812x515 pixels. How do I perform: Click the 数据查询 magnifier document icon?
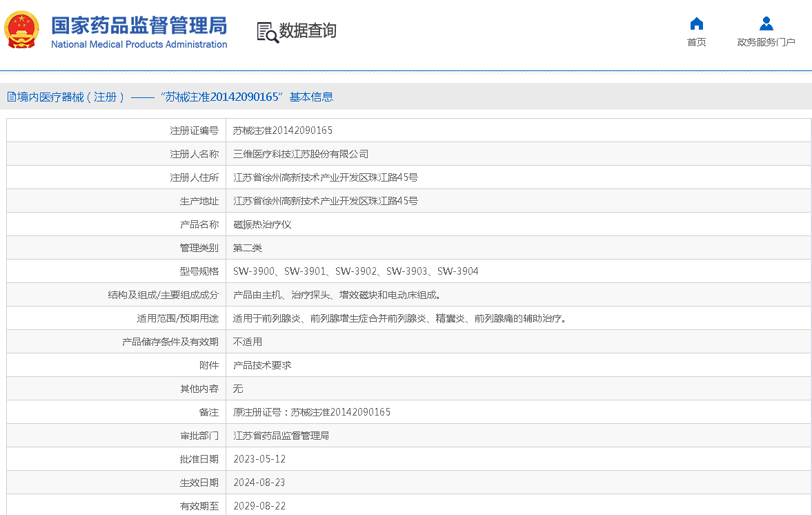click(x=267, y=32)
